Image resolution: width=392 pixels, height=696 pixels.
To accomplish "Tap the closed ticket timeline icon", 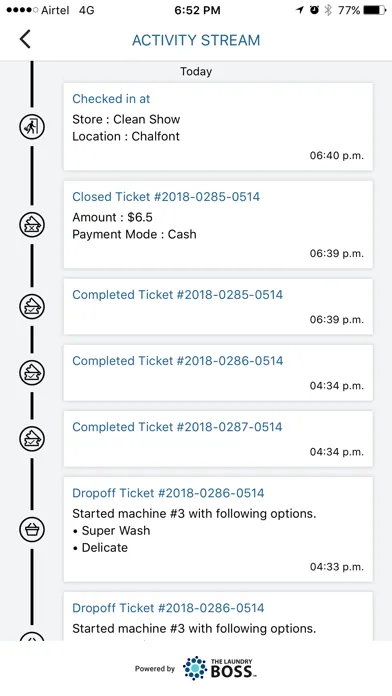I will coord(32,225).
